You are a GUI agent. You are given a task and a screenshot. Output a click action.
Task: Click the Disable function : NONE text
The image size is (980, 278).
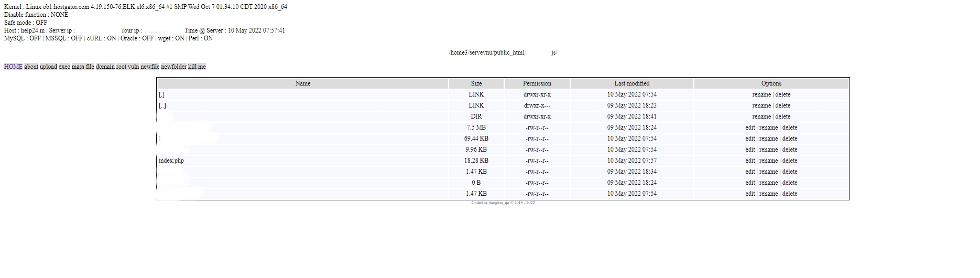pos(36,15)
